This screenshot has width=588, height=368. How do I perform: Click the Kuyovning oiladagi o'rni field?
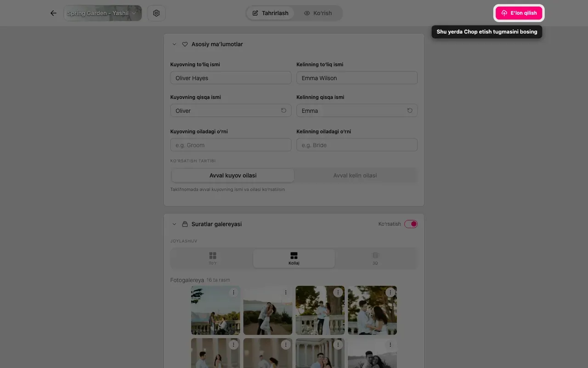click(x=231, y=145)
